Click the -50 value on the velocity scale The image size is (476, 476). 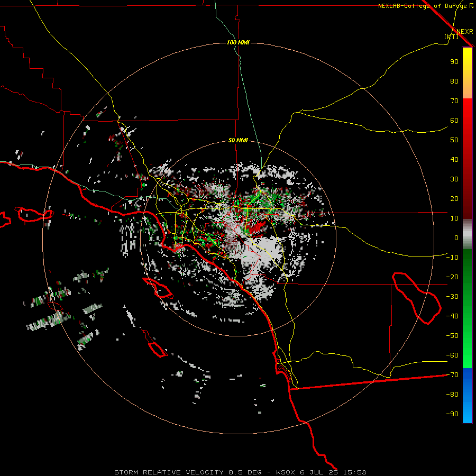(452, 336)
